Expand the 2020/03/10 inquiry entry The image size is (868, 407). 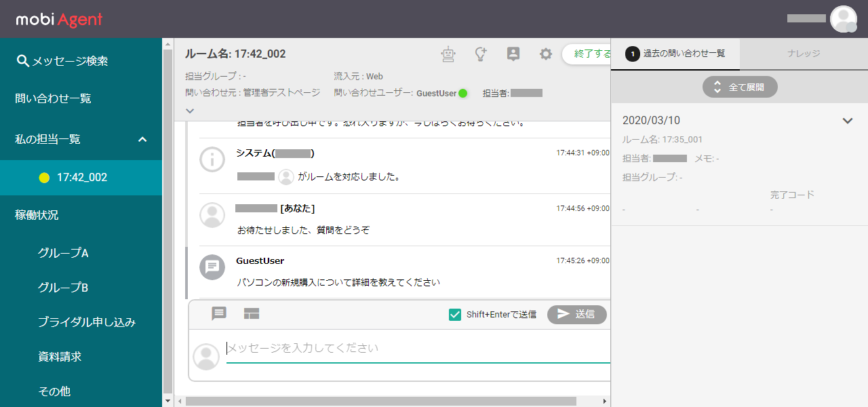(x=848, y=121)
